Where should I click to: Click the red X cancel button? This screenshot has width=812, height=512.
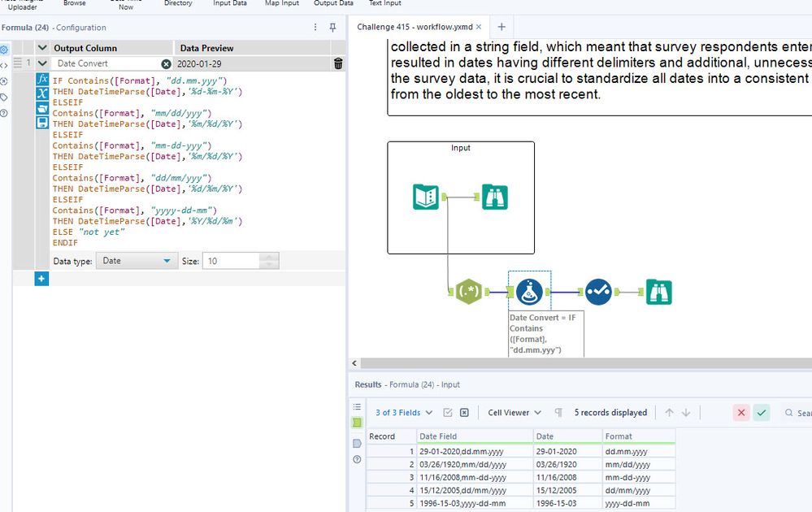741,413
